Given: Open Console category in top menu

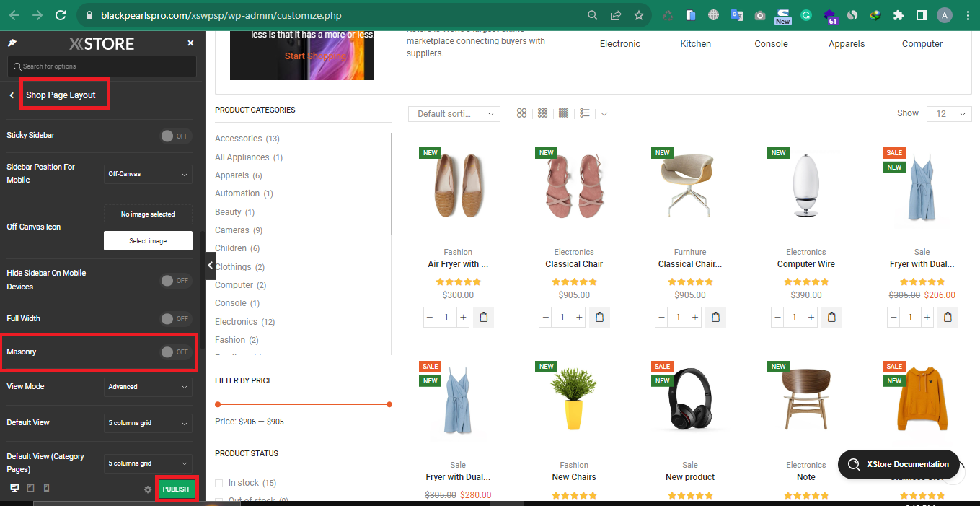Looking at the screenshot, I should point(772,44).
